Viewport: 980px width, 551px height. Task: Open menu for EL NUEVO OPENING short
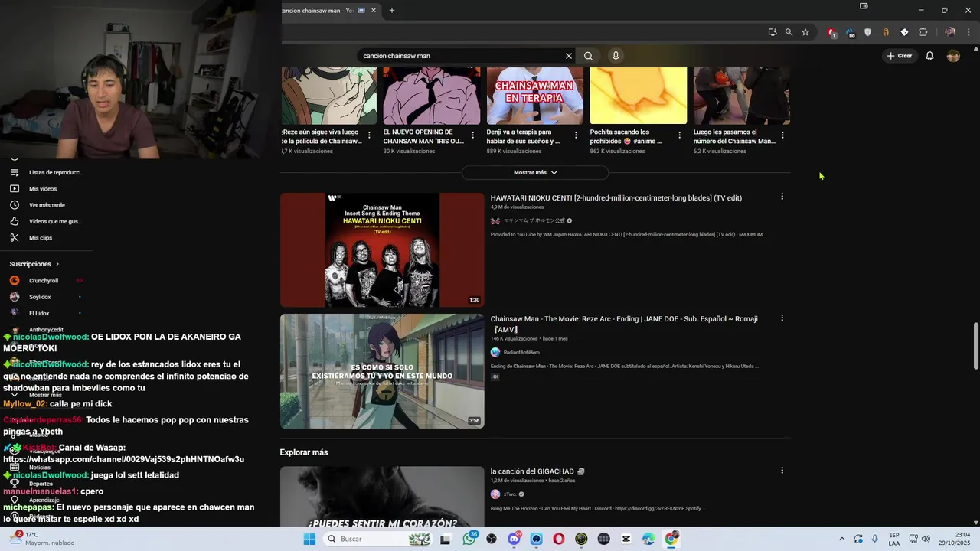coord(472,135)
